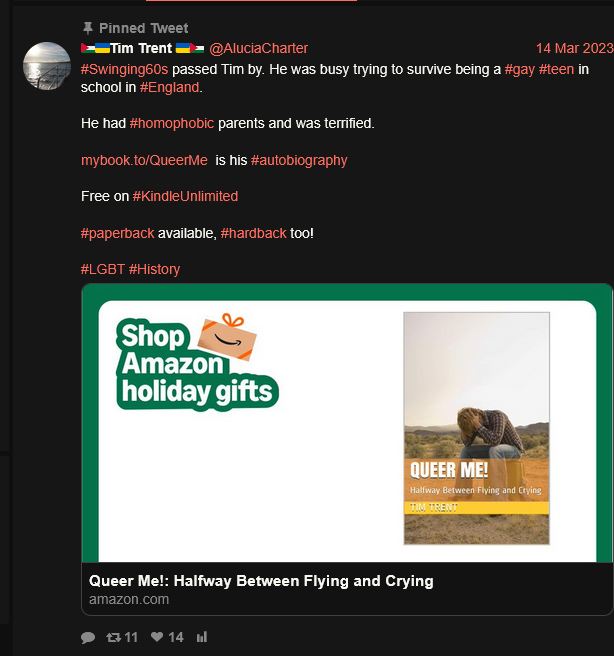Click the Shop Amazon holiday gifts logo

(x=197, y=362)
